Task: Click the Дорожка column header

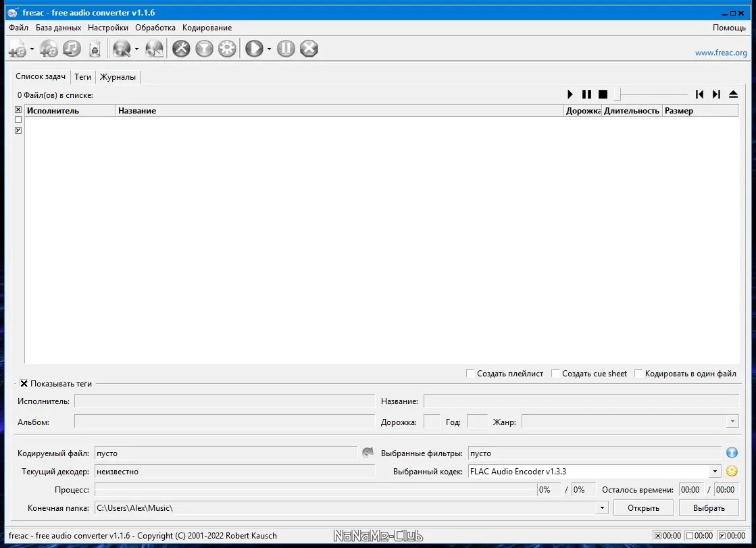Action: coord(583,110)
